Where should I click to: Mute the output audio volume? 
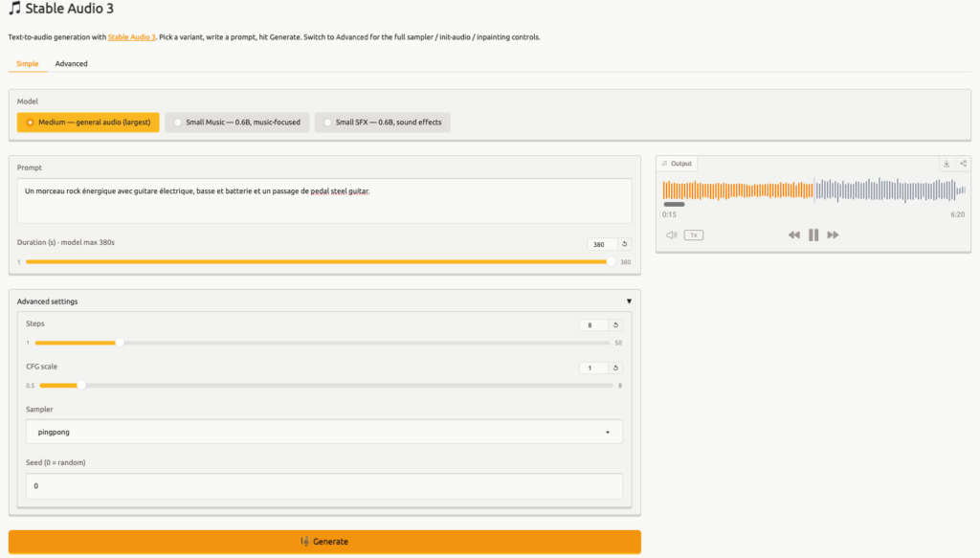pyautogui.click(x=671, y=234)
